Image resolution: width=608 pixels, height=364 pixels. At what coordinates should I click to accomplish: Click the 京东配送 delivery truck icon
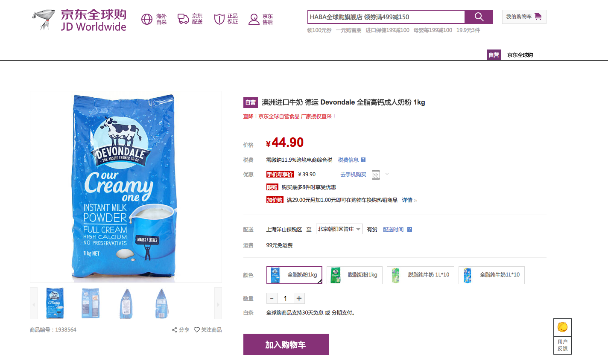tap(183, 19)
